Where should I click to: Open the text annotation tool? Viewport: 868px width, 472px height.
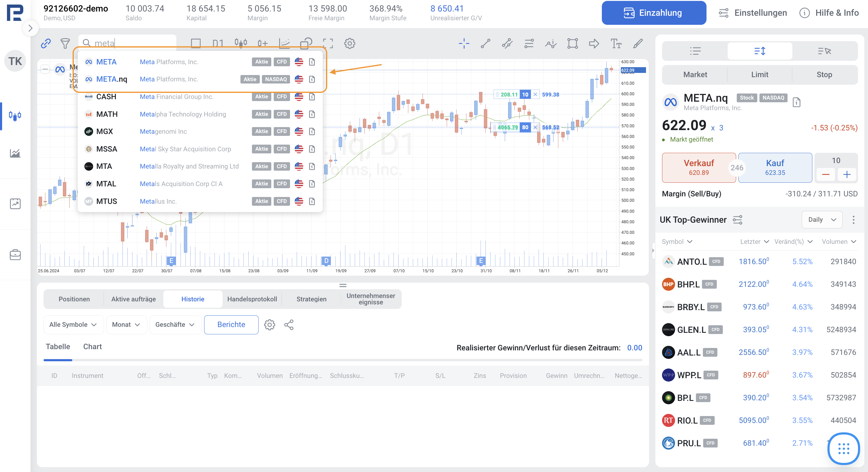[616, 44]
